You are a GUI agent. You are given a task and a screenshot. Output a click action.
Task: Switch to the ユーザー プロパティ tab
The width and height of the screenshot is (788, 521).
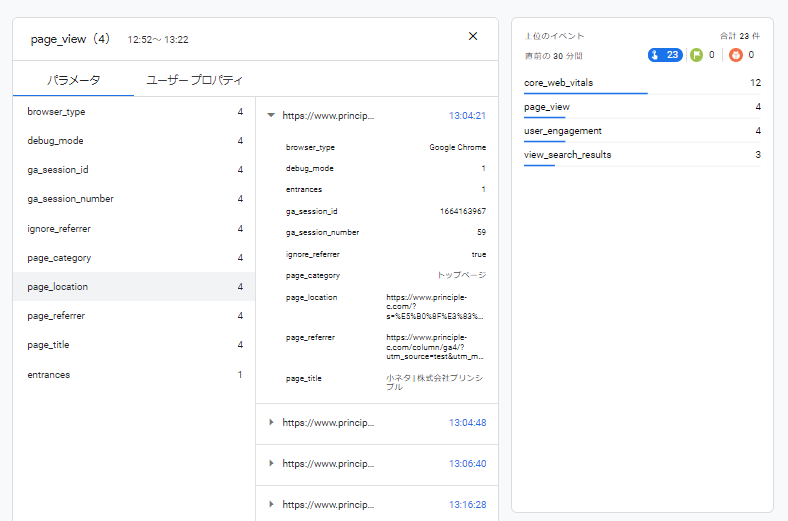pos(194,80)
